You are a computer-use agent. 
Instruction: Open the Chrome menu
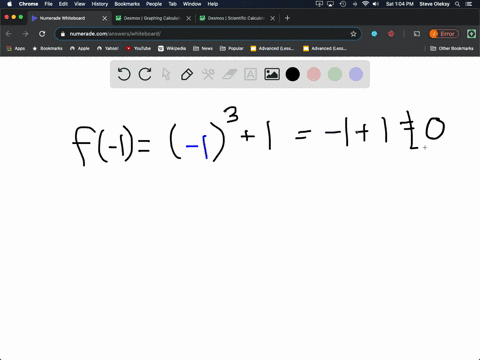tap(28, 4)
